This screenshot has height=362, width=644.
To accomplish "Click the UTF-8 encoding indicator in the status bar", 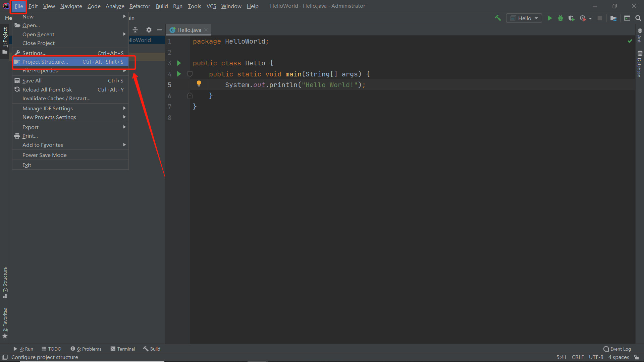I will [596, 357].
